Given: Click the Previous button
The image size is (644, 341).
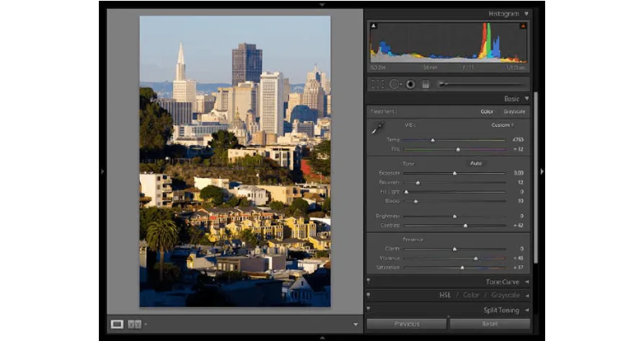Looking at the screenshot, I should coord(406,324).
